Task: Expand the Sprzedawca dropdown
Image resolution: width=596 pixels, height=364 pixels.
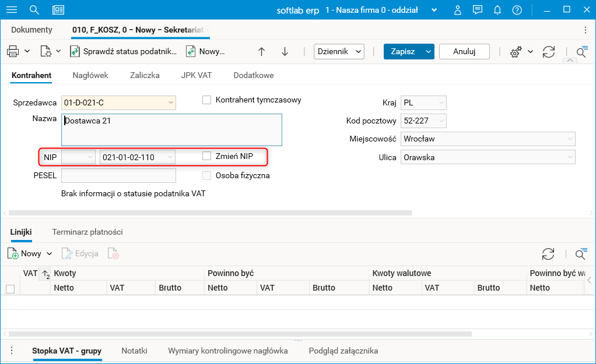Action: (171, 103)
